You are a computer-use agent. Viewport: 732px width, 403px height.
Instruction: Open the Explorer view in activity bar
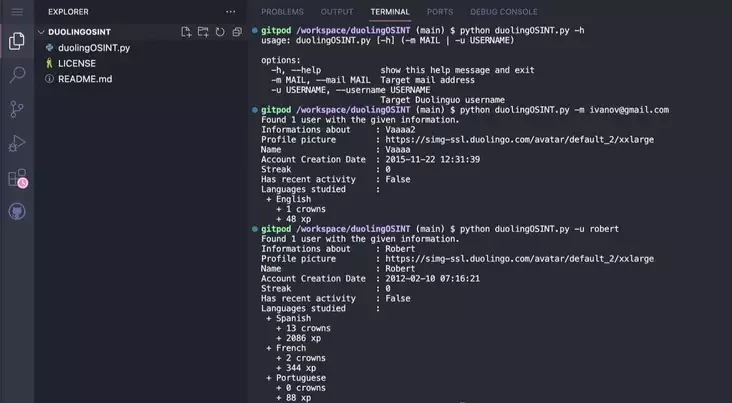[x=17, y=41]
